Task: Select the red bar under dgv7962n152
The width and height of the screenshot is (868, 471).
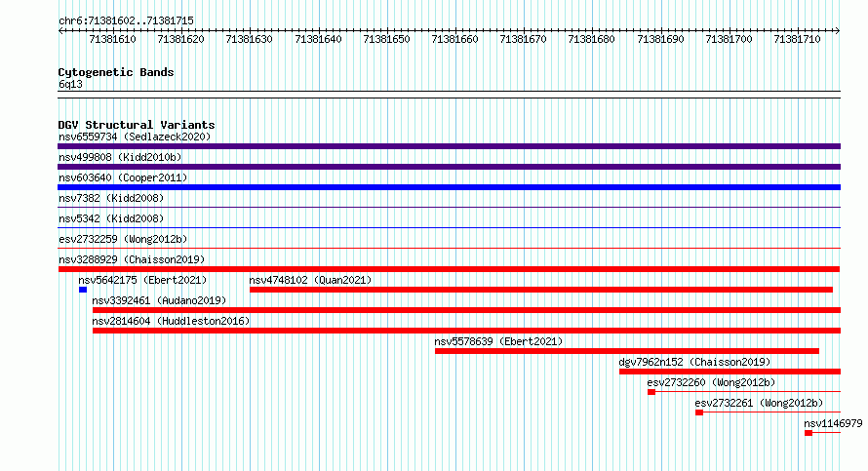Action: pyautogui.click(x=730, y=372)
